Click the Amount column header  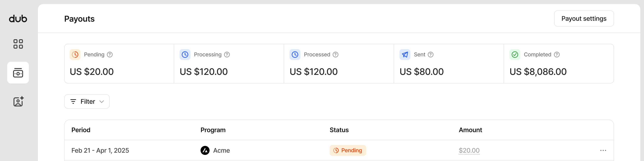[470, 130]
